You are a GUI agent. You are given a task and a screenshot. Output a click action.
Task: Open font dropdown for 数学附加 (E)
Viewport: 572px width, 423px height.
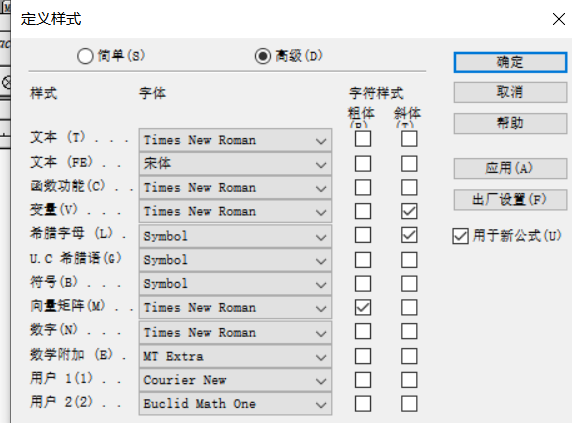(235, 356)
